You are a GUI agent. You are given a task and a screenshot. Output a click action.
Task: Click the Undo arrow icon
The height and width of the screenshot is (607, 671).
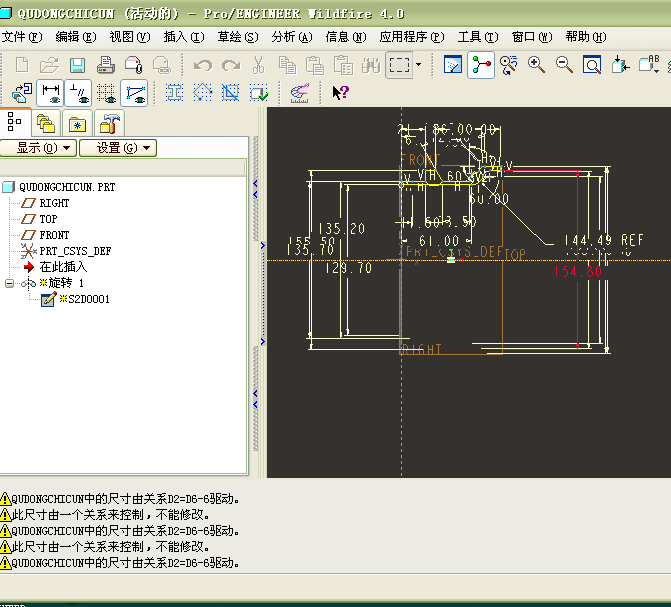[x=202, y=65]
